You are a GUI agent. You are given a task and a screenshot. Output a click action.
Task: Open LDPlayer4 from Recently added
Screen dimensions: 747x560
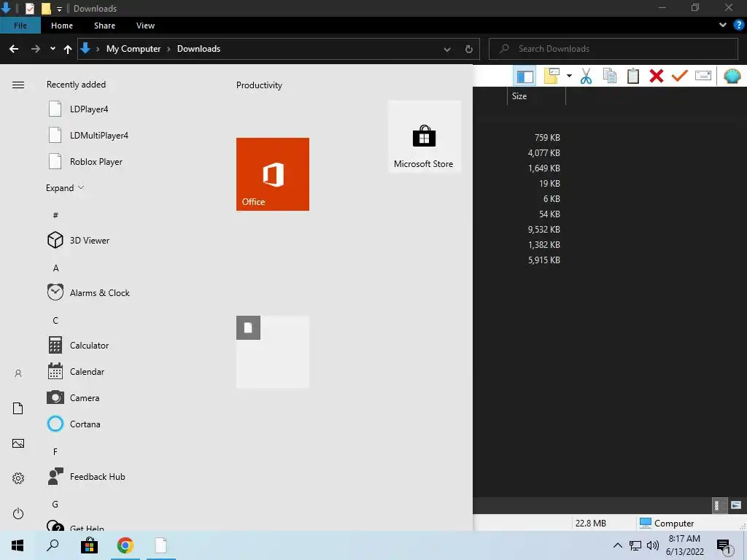[79, 109]
